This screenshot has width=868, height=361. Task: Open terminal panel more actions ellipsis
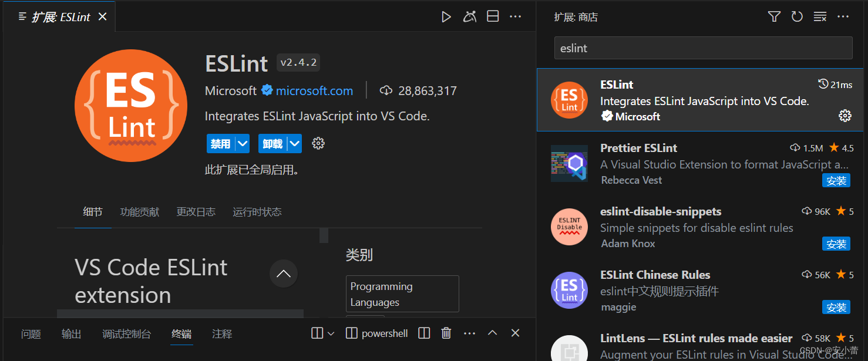tap(469, 333)
